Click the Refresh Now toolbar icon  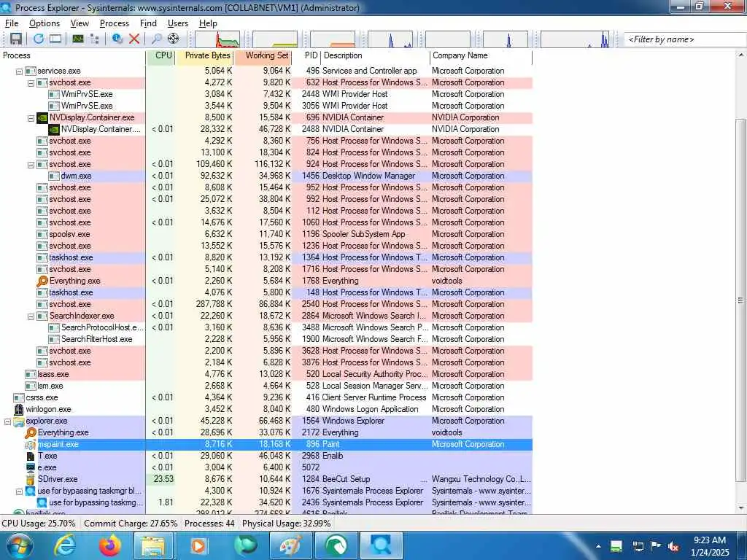[39, 39]
